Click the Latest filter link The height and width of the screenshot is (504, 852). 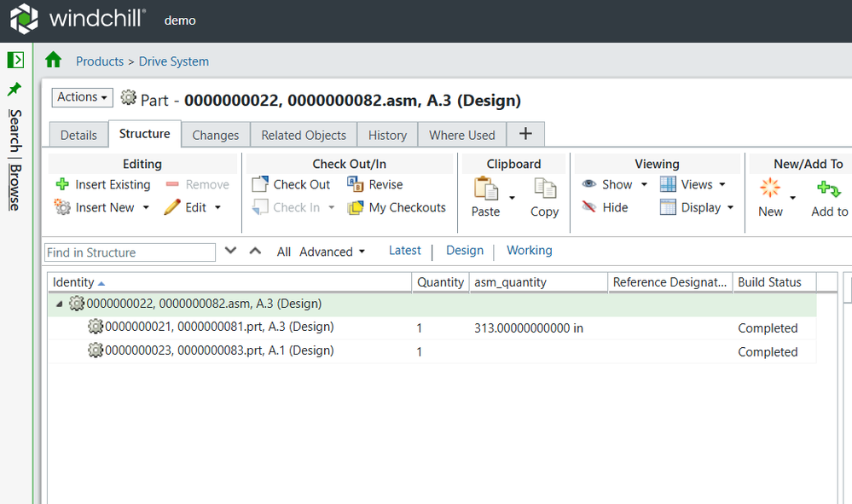(405, 251)
